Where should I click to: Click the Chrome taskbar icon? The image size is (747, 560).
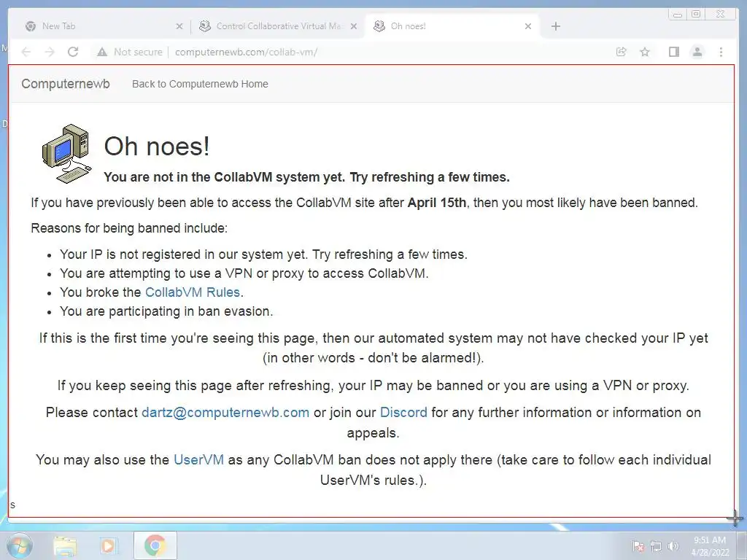[x=155, y=545]
